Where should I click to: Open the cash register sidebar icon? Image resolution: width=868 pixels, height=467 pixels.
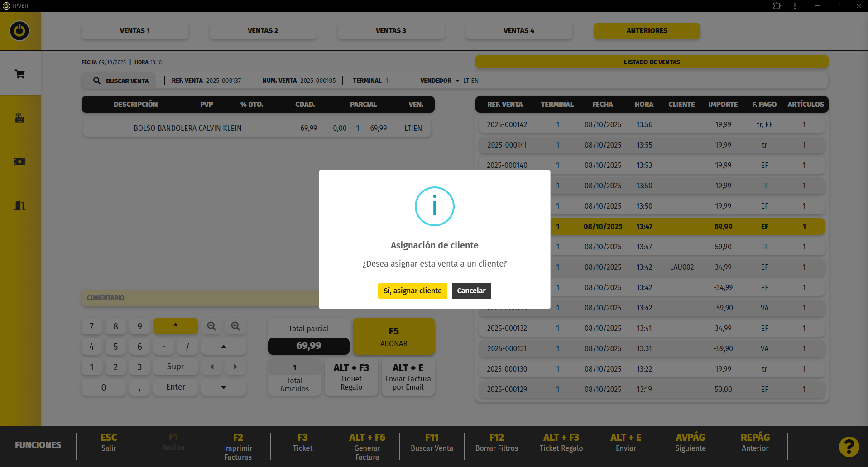click(x=20, y=118)
